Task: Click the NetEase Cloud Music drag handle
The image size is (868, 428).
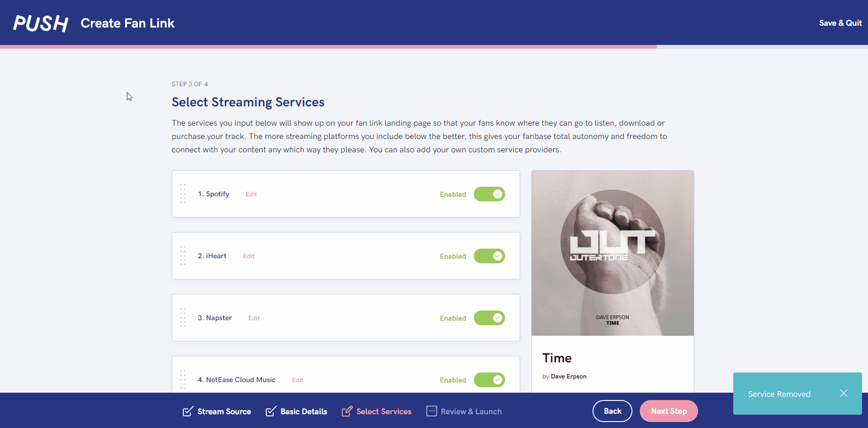Action: 183,379
